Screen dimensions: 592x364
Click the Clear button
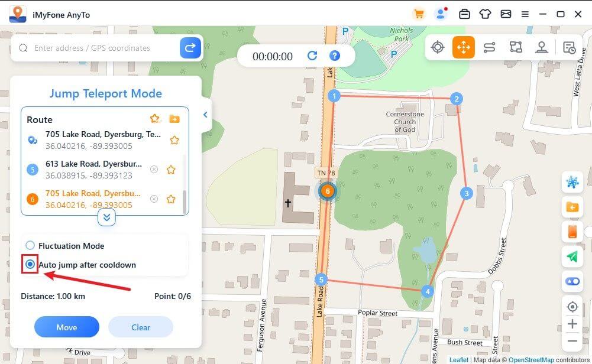coord(141,327)
